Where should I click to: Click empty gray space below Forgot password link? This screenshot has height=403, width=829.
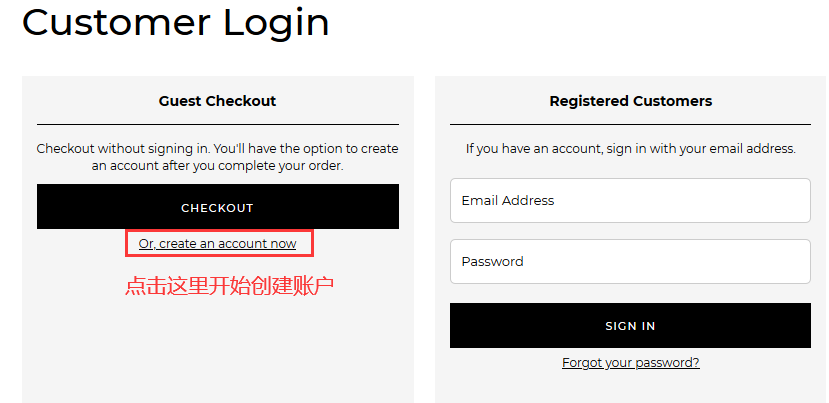630,388
